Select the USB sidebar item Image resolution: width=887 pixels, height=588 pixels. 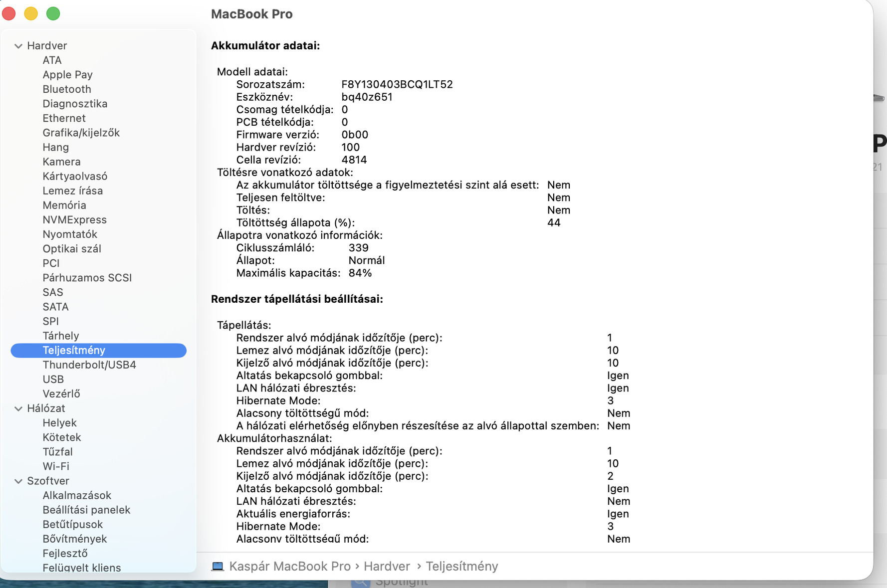click(53, 380)
